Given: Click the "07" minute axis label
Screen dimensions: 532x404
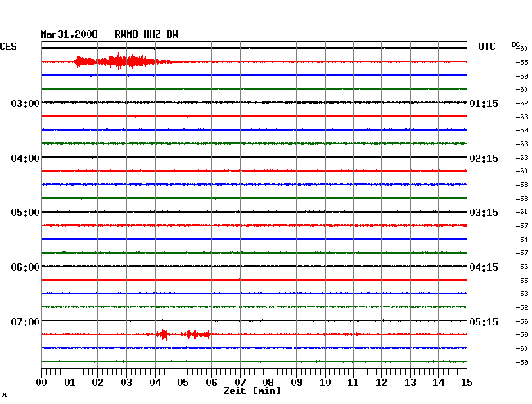Looking at the screenshot, I should (240, 383).
